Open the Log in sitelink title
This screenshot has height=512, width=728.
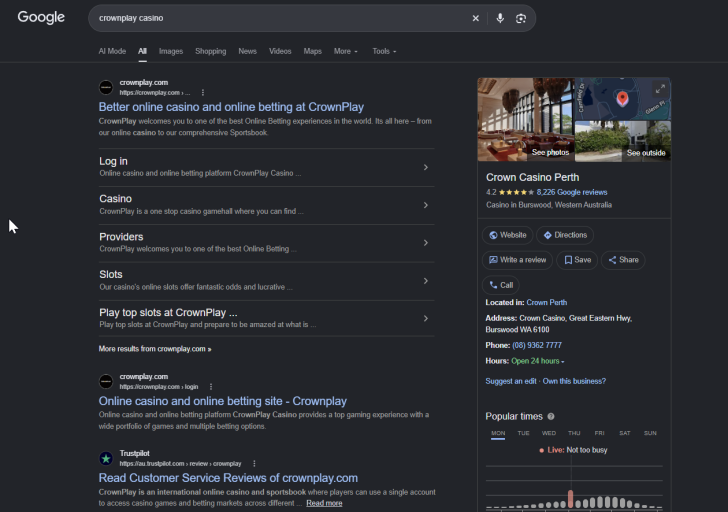point(113,161)
